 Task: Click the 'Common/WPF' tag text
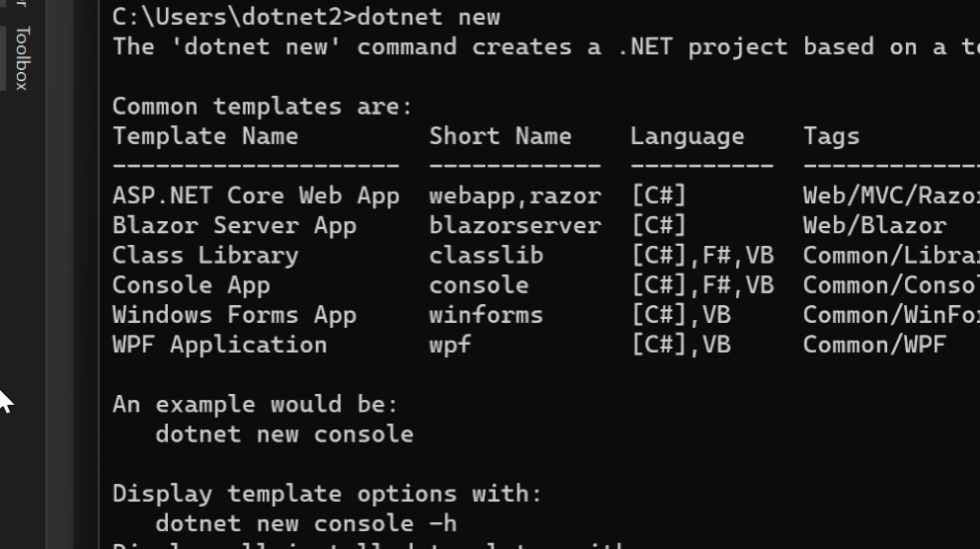[x=874, y=345]
